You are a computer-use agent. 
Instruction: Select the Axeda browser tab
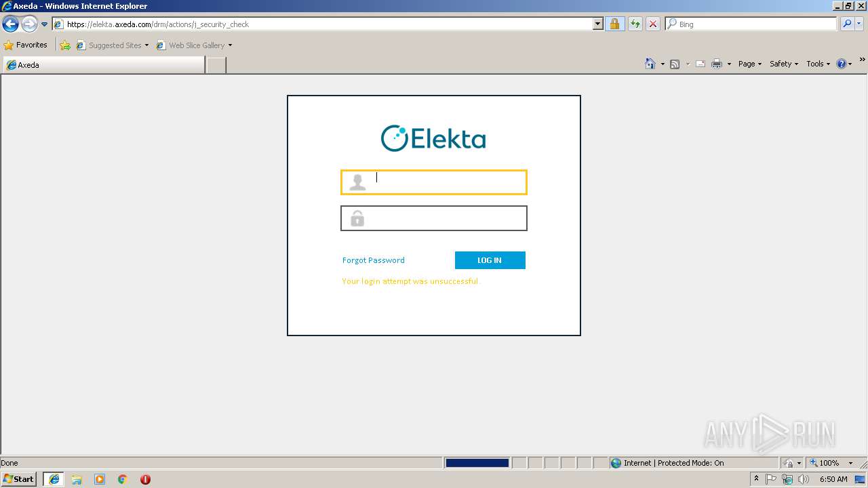coord(104,65)
